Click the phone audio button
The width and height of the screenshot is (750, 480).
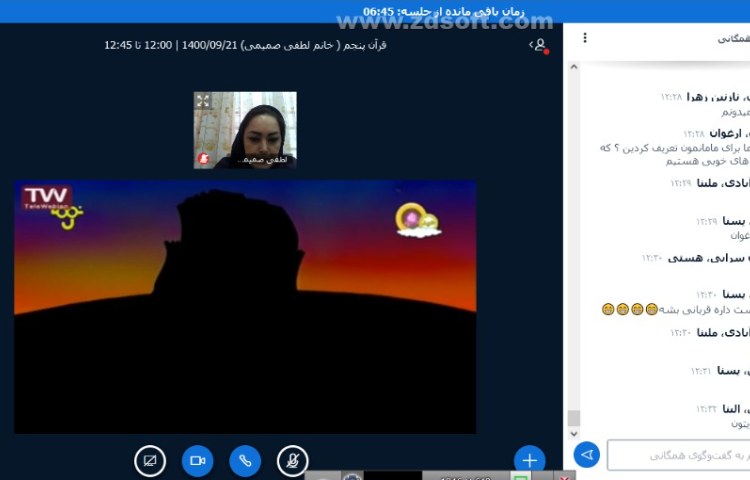point(245,460)
